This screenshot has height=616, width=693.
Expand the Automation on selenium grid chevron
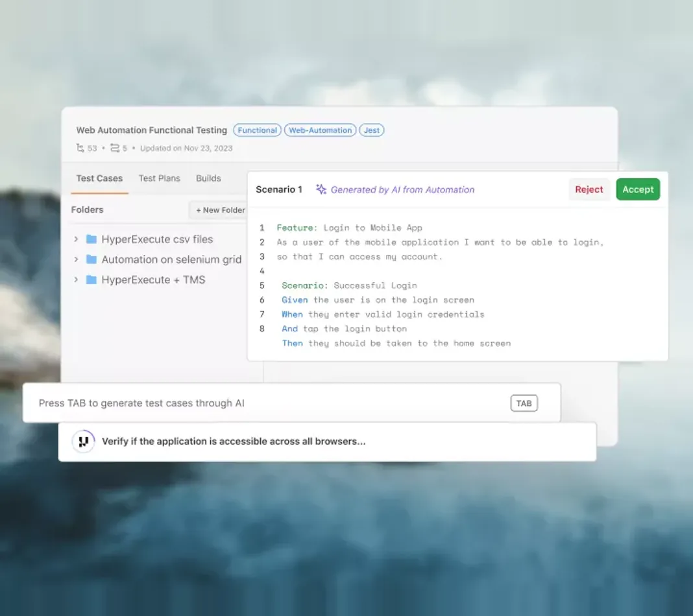coord(76,259)
